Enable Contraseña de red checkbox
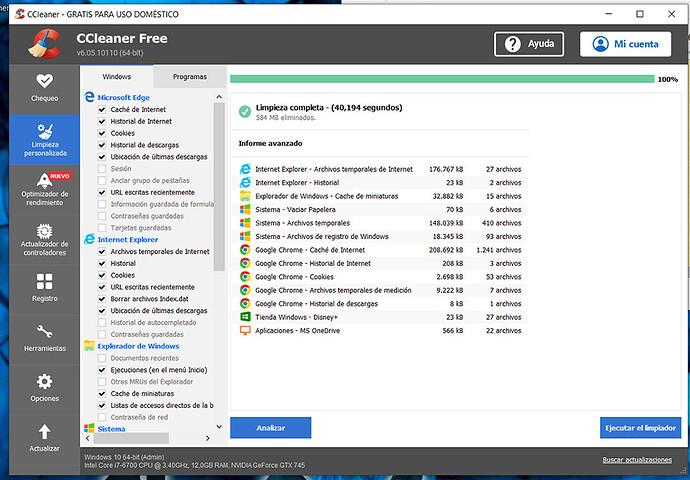Screen dimensions: 690x480 (x=102, y=417)
